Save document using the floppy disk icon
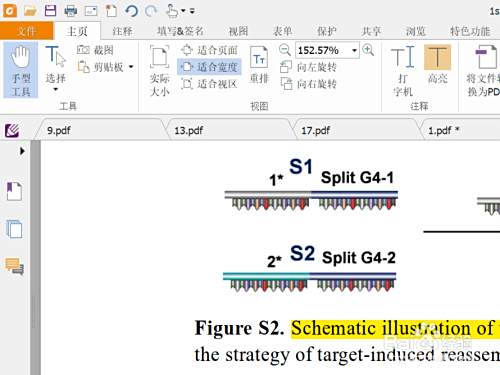 click(51, 11)
